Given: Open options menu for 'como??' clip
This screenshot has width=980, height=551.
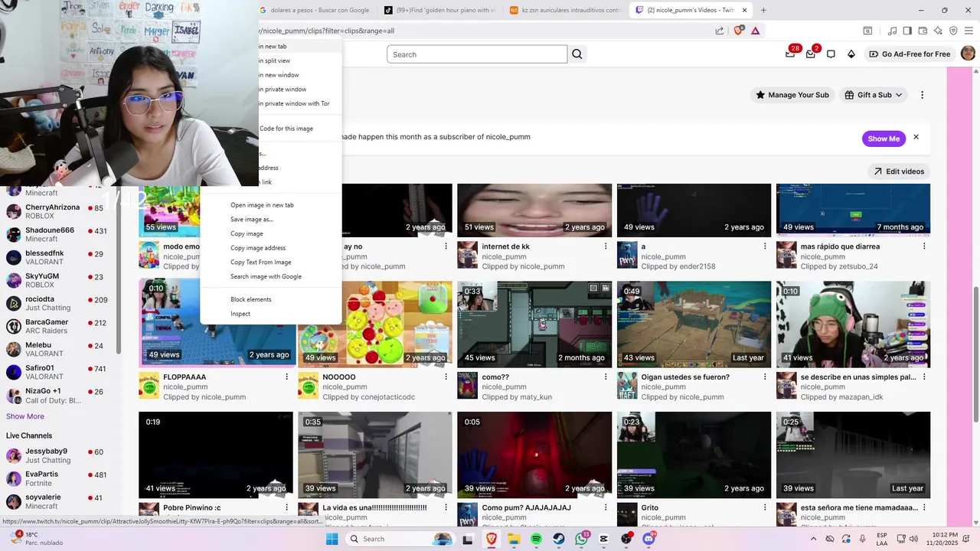Looking at the screenshot, I should point(606,377).
